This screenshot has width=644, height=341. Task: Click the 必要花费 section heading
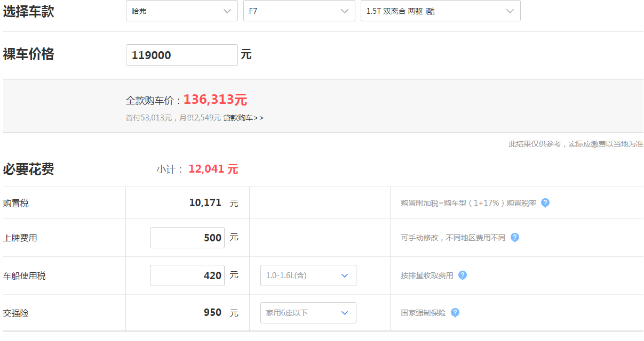pos(29,169)
